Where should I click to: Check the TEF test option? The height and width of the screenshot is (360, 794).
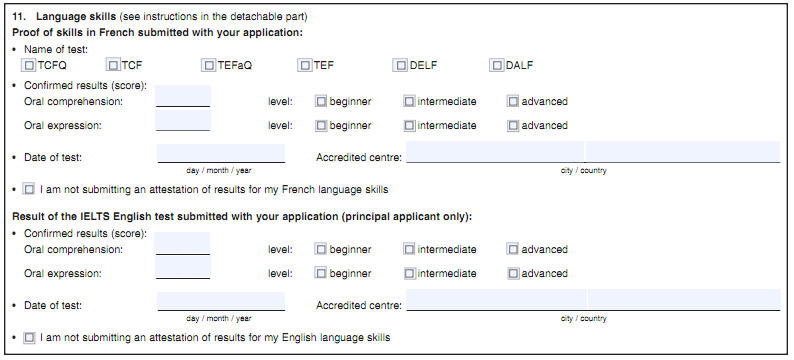pyautogui.click(x=305, y=65)
